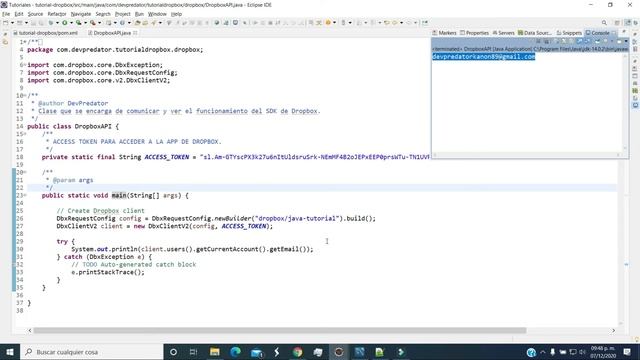Open the Console view menu dropdown
The image size is (640, 360).
[x=626, y=41]
